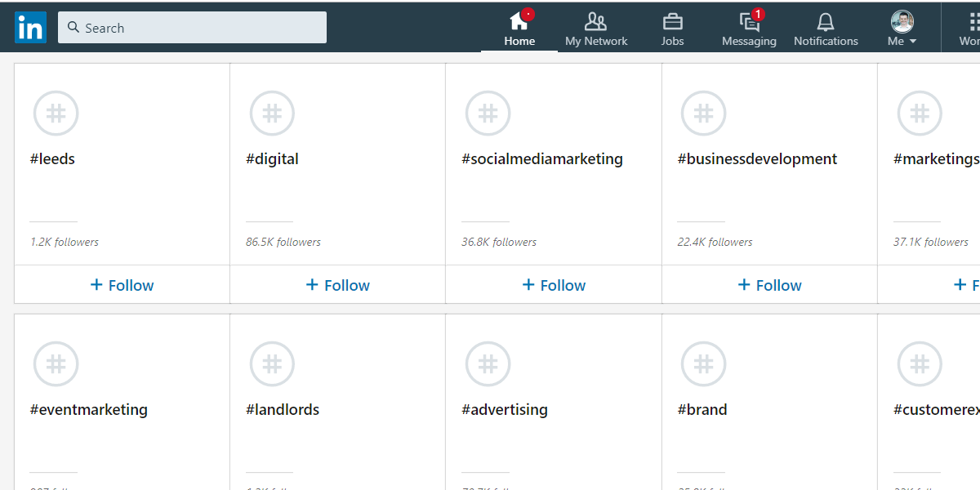Click the search magnifier icon
Screen dimensions: 980x490
point(74,28)
